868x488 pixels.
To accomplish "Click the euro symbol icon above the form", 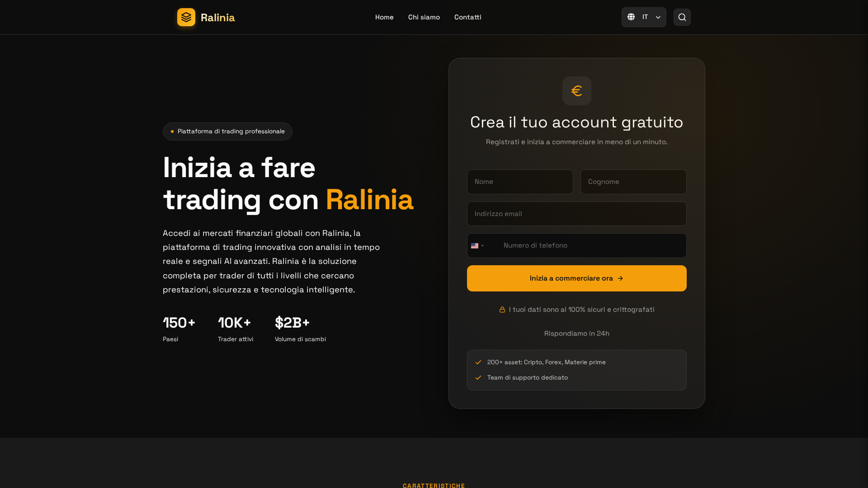I will [576, 90].
